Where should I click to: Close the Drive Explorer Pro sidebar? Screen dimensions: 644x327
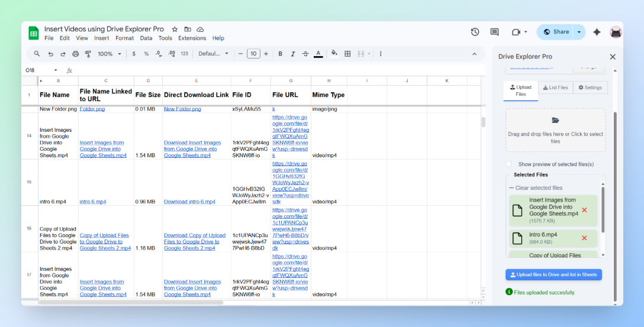(613, 57)
